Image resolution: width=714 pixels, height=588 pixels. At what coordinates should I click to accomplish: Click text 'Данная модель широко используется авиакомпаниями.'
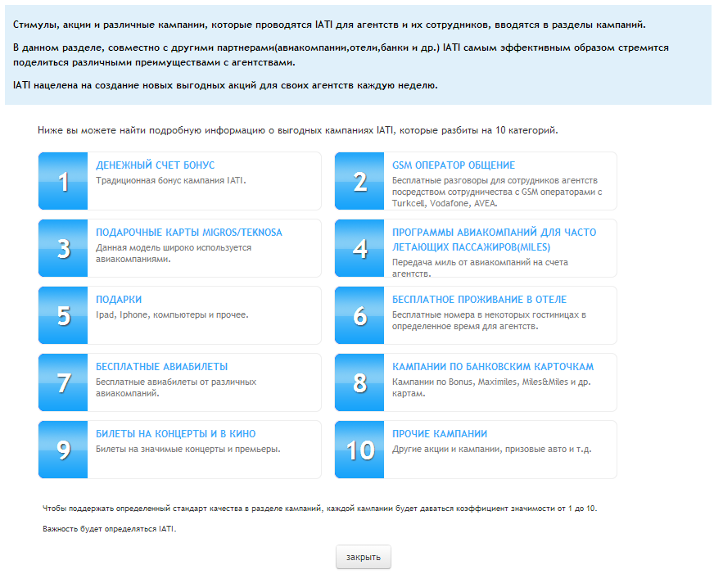point(174,253)
